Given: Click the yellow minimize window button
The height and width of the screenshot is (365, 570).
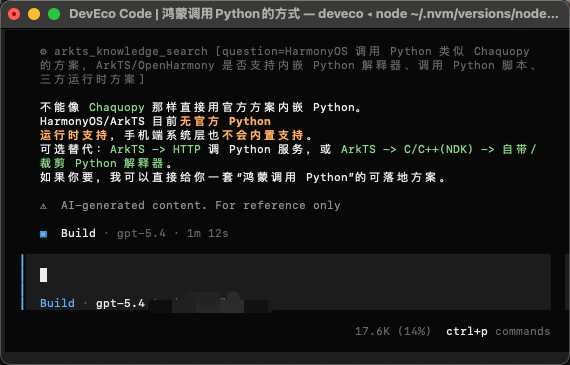Looking at the screenshot, I should pos(34,14).
